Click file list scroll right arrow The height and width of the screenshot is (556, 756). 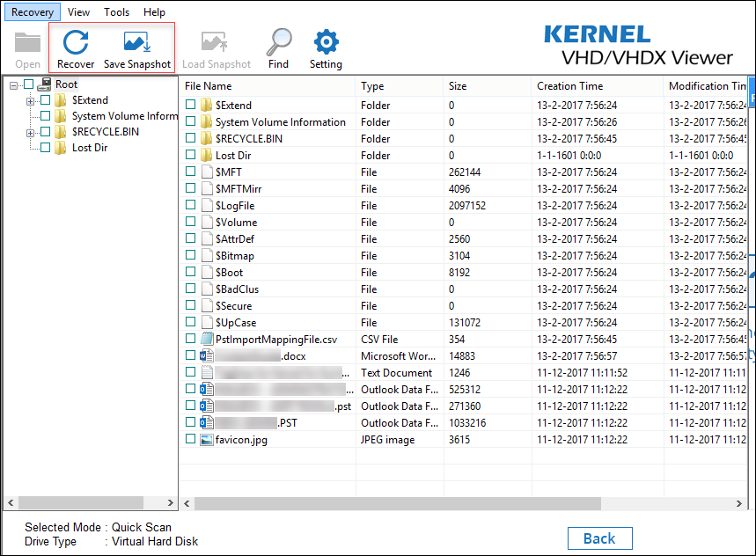pos(739,503)
